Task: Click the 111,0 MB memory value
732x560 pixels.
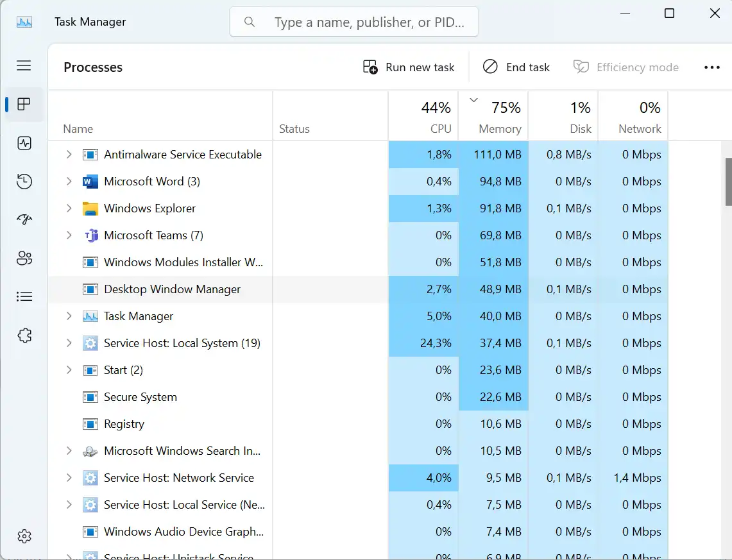Action: (497, 155)
